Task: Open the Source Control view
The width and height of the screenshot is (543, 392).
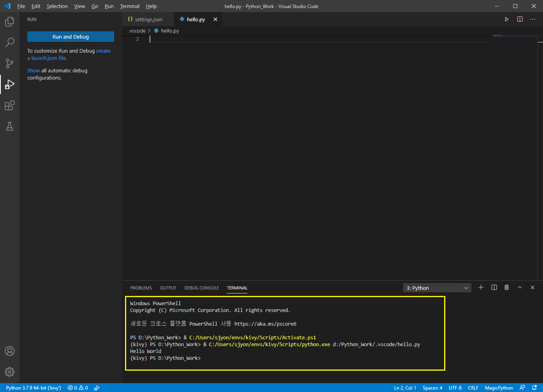Action: [10, 64]
